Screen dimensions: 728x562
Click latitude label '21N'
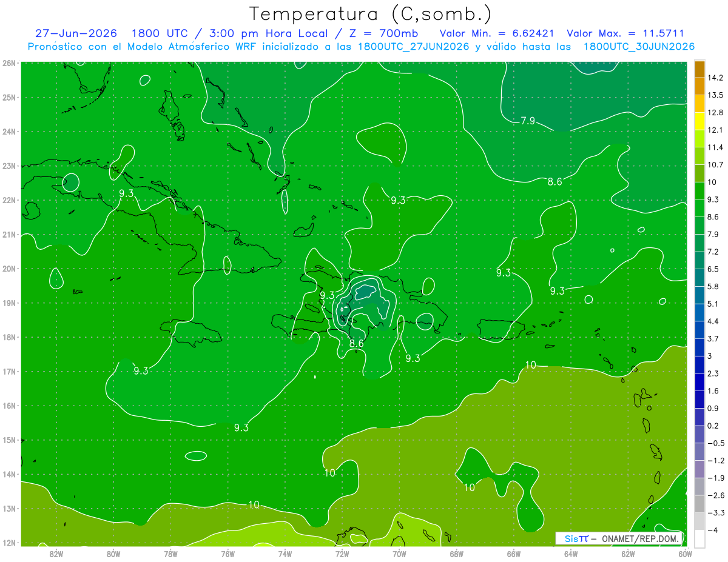(9, 234)
